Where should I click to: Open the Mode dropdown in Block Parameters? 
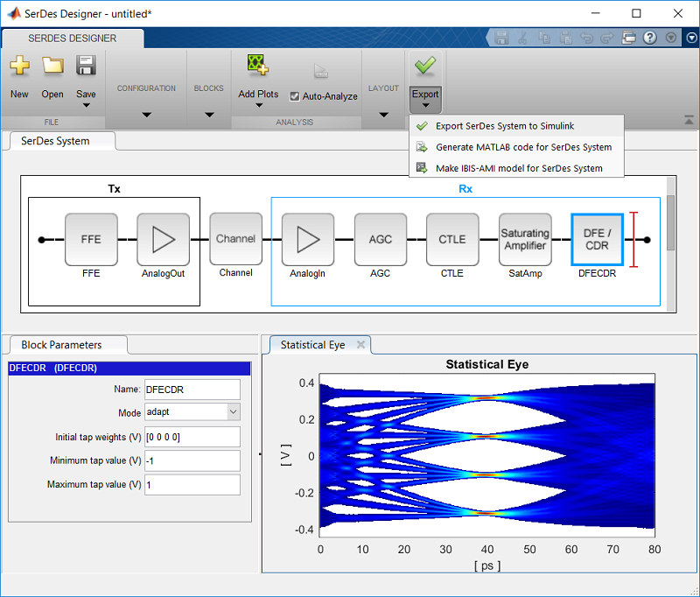click(x=234, y=411)
